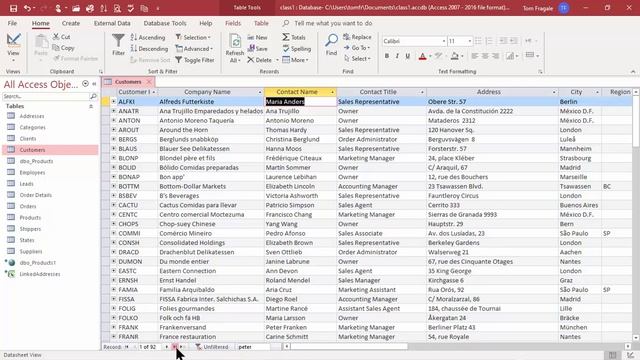Go to the first record button
Screen dimensions: 640x360
[127, 347]
